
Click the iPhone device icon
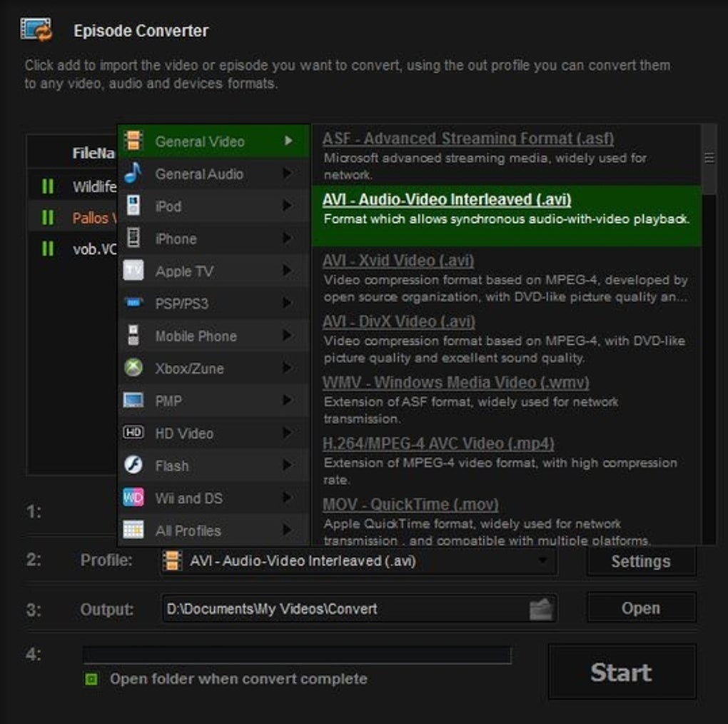coord(133,238)
